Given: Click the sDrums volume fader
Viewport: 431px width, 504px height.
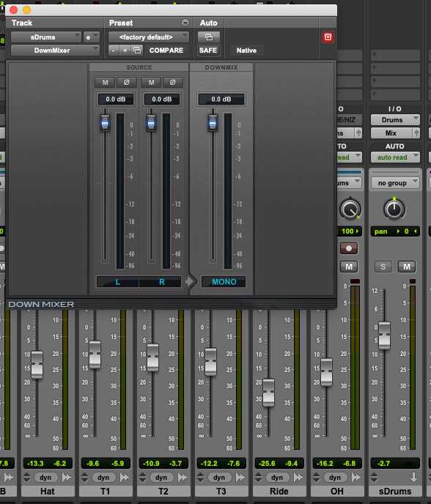Looking at the screenshot, I should [384, 336].
